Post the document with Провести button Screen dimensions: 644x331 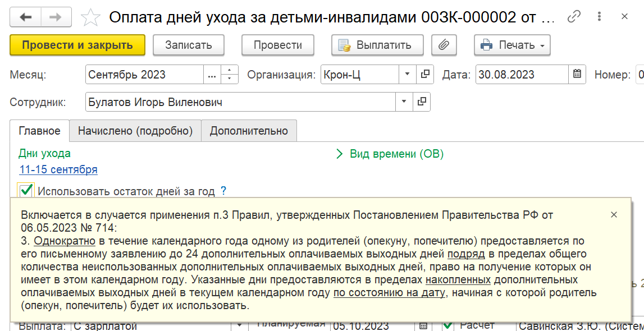[277, 45]
